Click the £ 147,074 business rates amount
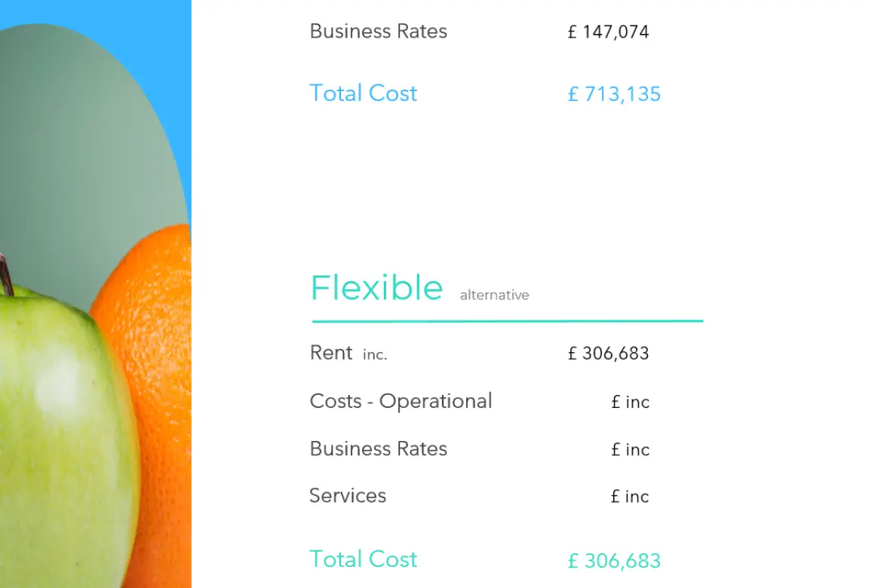Viewport: 875px width, 588px height. point(608,32)
